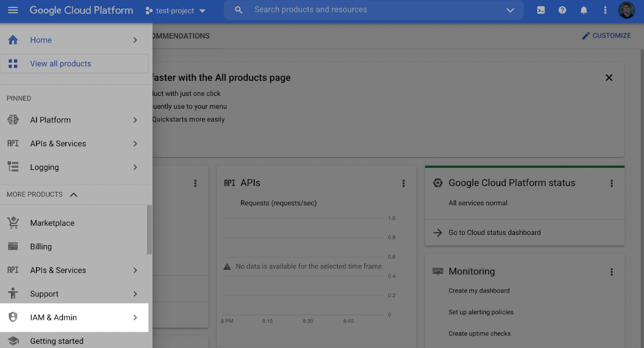Click the IAM & Admin shield icon
The height and width of the screenshot is (348, 644).
click(13, 317)
